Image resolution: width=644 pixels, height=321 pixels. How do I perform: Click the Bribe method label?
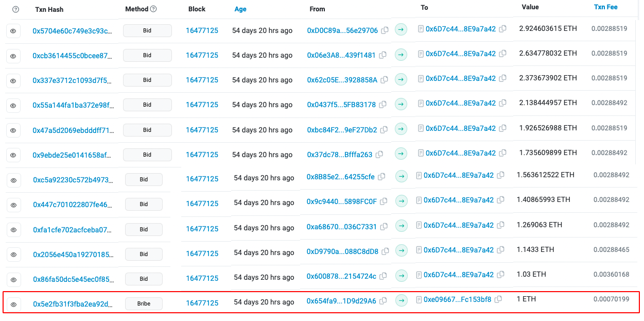click(x=144, y=304)
